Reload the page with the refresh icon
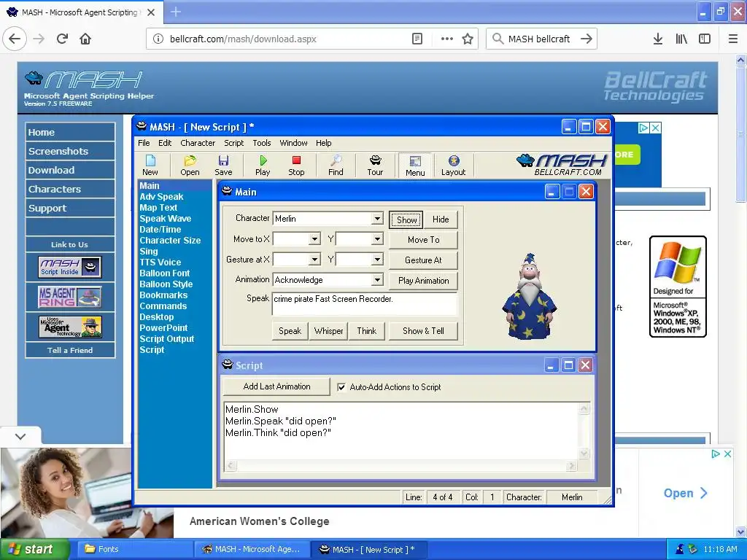The width and height of the screenshot is (747, 560). click(x=62, y=39)
